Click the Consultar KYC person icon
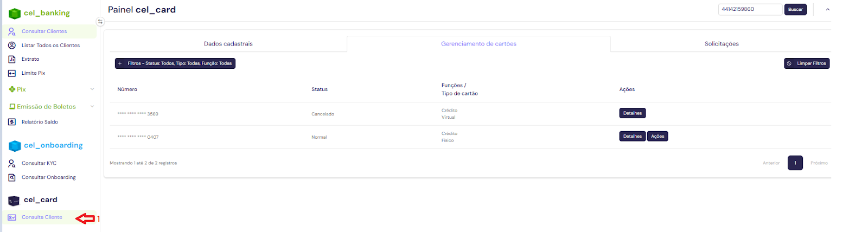 12,163
